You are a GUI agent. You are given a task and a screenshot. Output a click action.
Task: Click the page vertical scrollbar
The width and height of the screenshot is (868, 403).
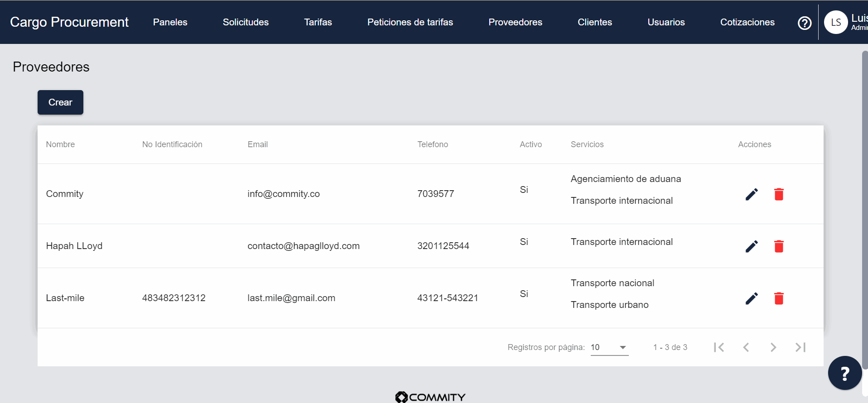(x=865, y=208)
